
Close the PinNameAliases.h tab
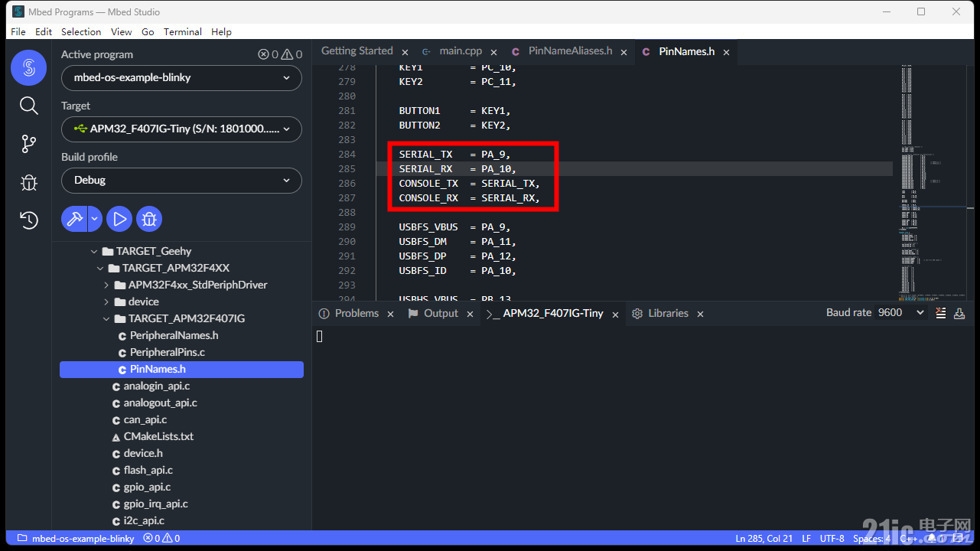624,52
